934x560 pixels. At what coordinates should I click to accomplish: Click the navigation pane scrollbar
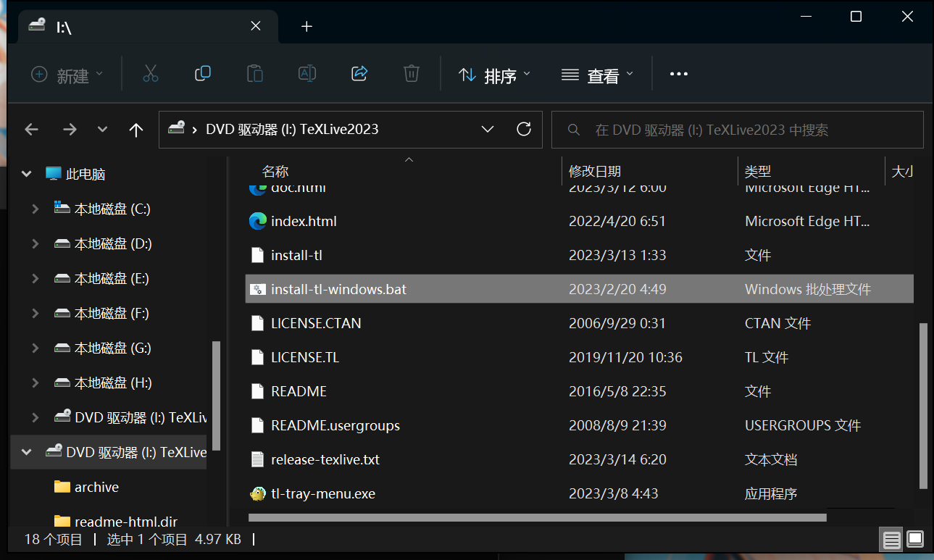coord(216,396)
